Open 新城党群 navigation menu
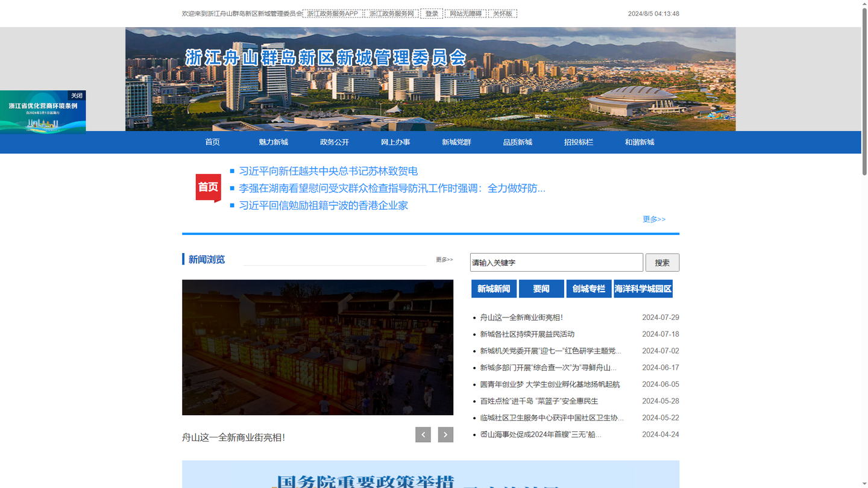This screenshot has width=868, height=488. point(456,142)
